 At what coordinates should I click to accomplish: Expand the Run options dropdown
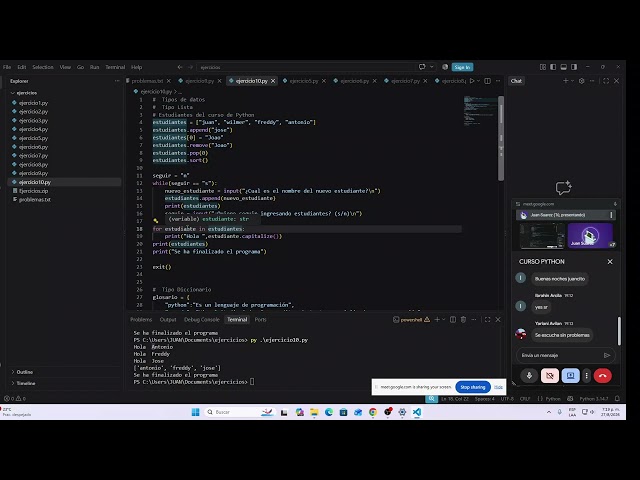tap(478, 81)
